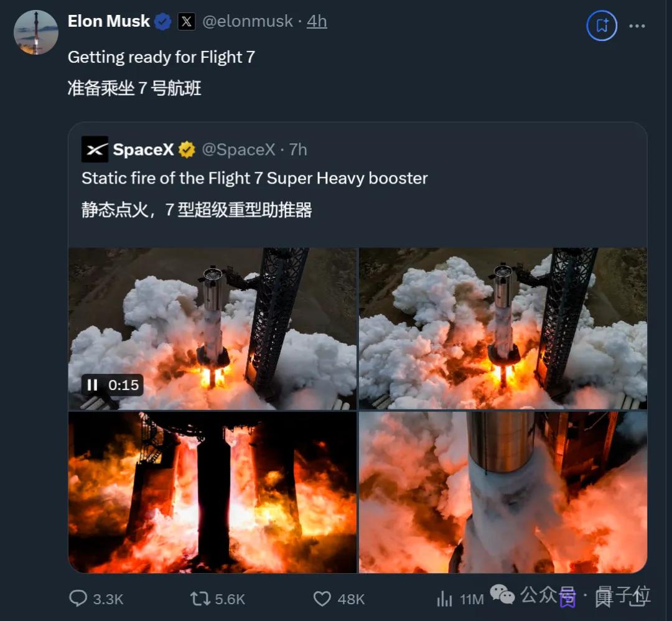Click SpaceX's gold verified badge

(185, 149)
